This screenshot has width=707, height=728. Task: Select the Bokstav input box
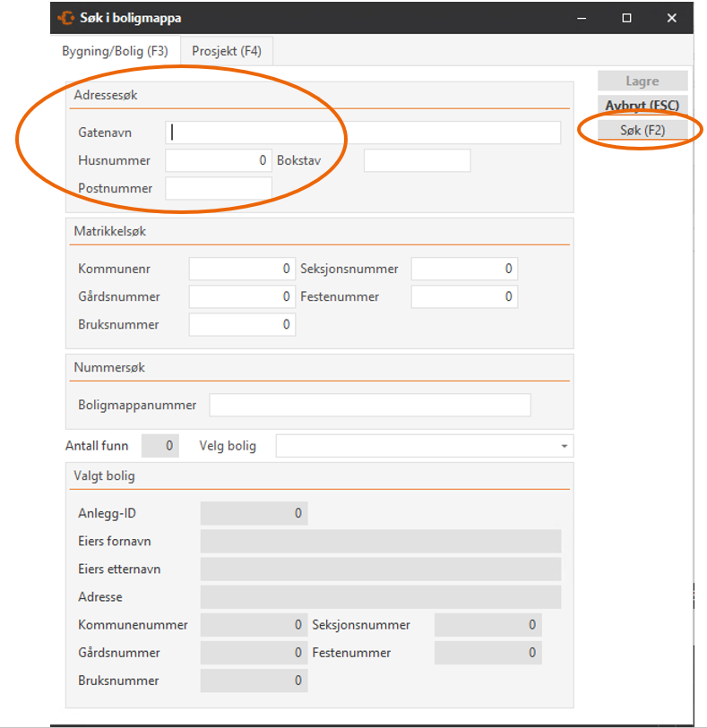[x=418, y=160]
